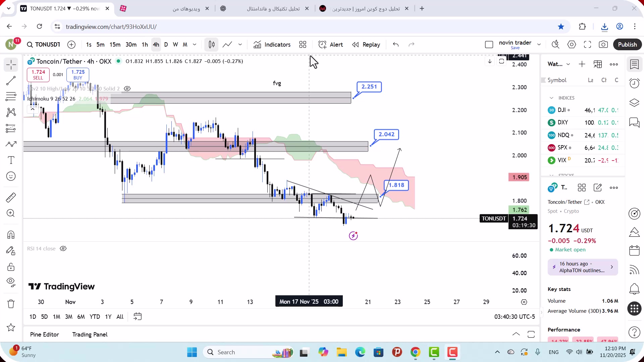This screenshot has height=362, width=644.
Task: Undo the last chart action
Action: tap(396, 45)
